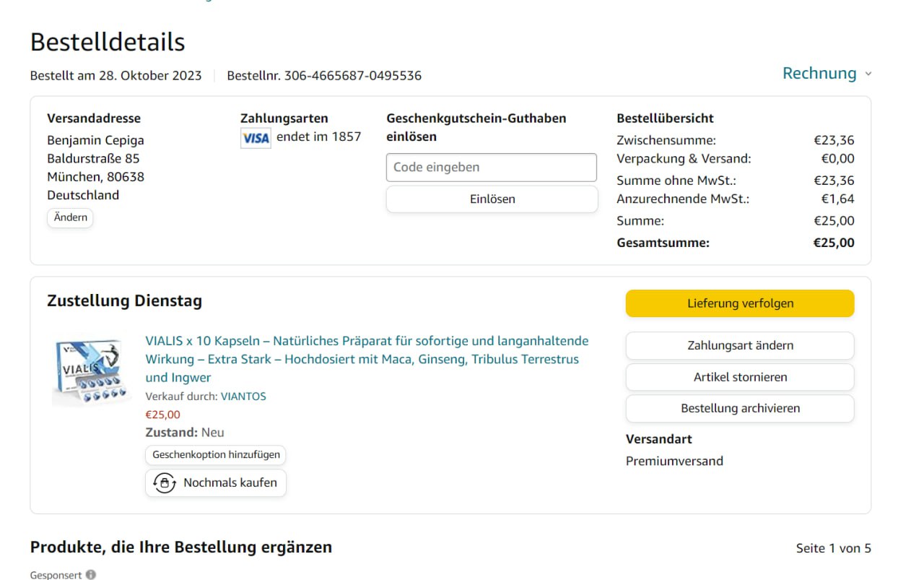Click the Seite 1 von 5 page indicator
The image size is (924, 580).
coord(833,548)
